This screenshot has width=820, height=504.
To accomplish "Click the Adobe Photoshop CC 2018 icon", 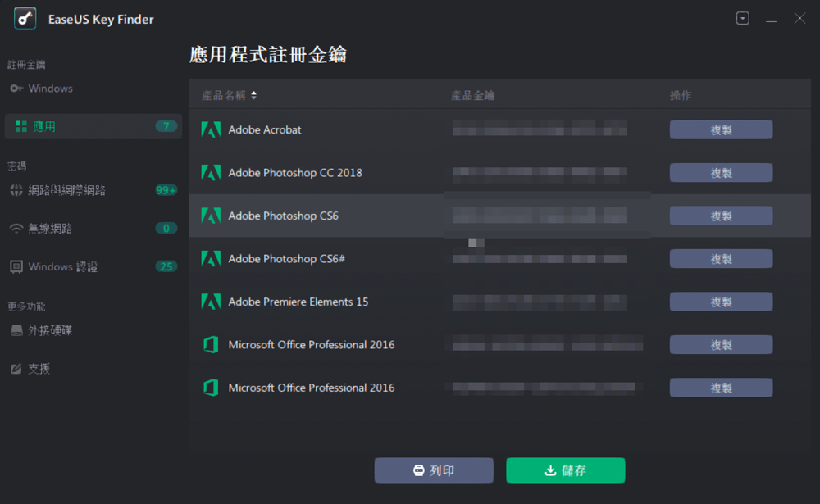I will pyautogui.click(x=211, y=173).
